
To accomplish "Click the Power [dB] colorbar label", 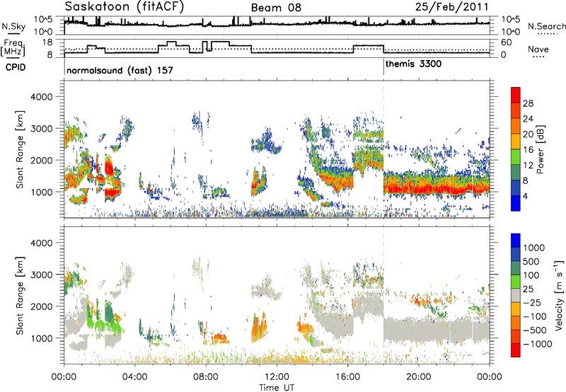I will click(541, 149).
